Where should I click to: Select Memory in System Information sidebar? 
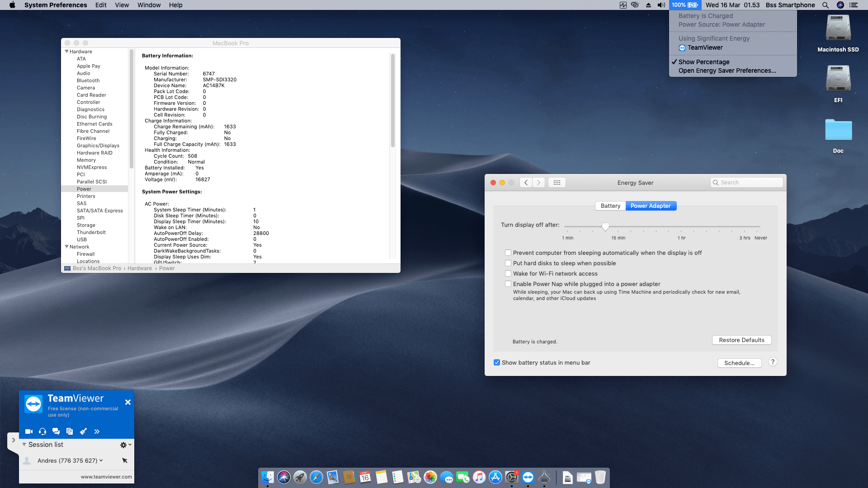pyautogui.click(x=94, y=160)
